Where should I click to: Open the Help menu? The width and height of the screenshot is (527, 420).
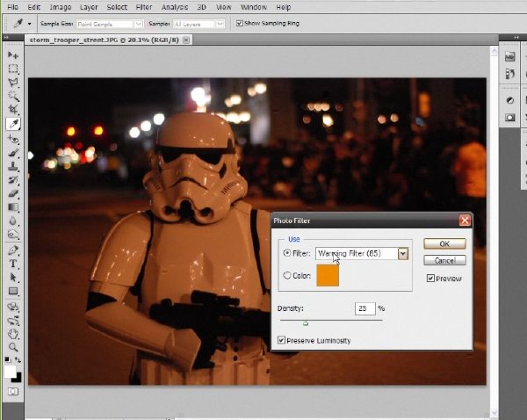(284, 7)
